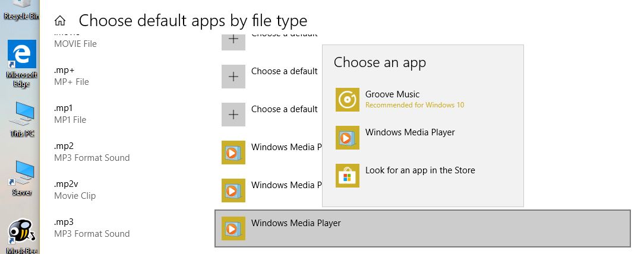Click plus icon for .mp1 file type
The image size is (644, 254).
[233, 115]
